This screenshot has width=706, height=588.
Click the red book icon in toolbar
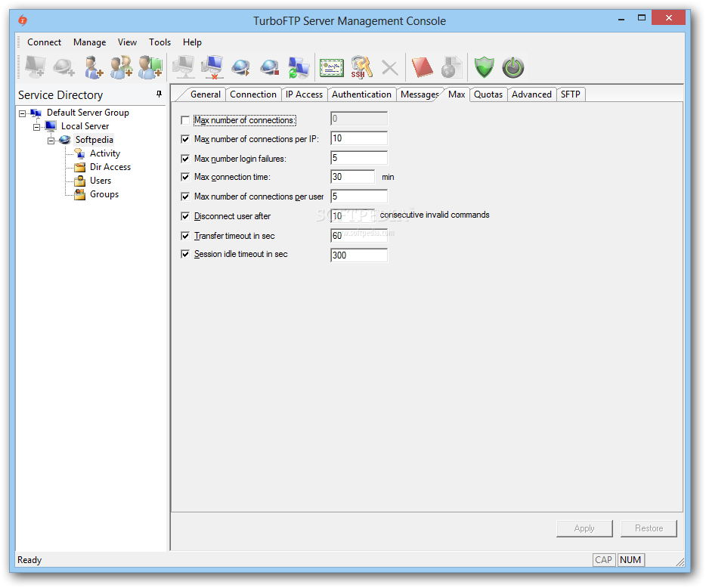423,67
